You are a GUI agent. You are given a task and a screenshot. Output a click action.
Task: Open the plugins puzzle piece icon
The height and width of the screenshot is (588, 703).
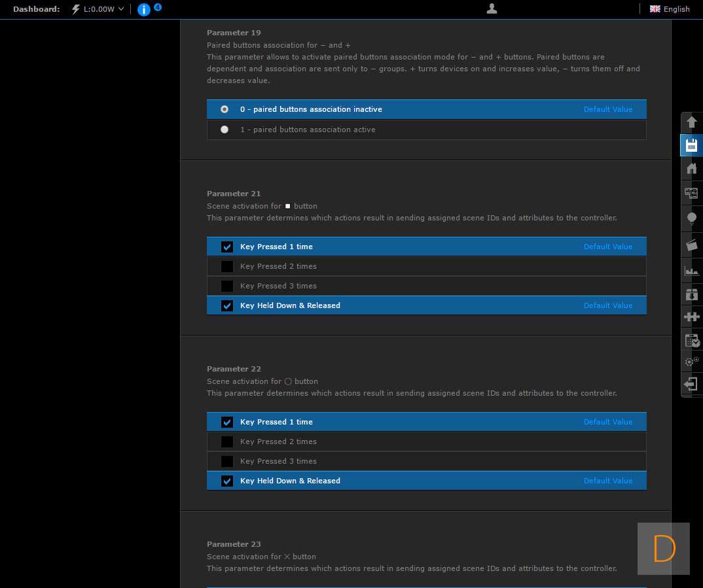click(691, 317)
